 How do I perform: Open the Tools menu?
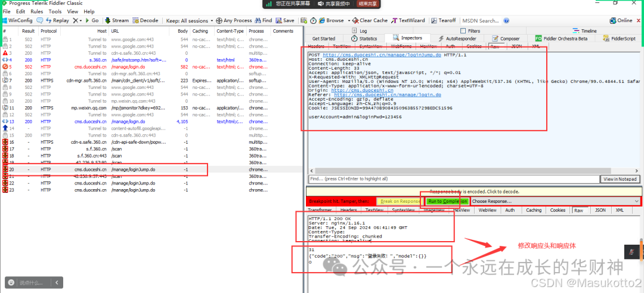(x=55, y=11)
